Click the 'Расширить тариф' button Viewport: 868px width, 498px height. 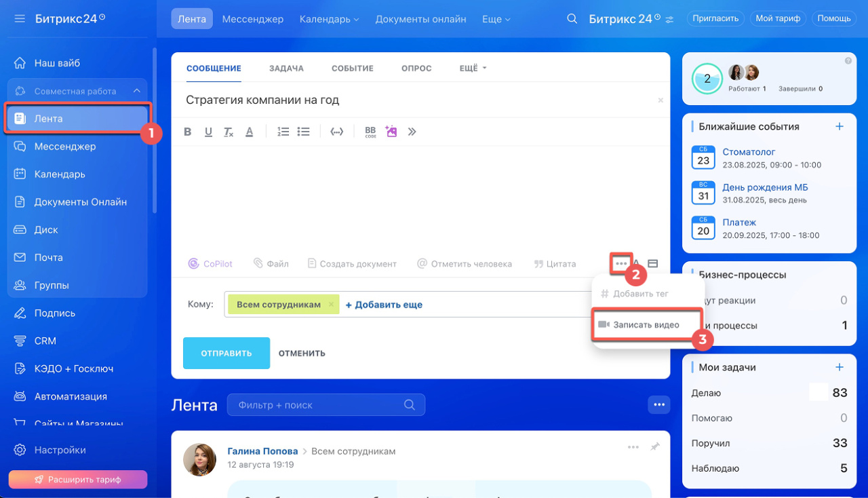77,480
